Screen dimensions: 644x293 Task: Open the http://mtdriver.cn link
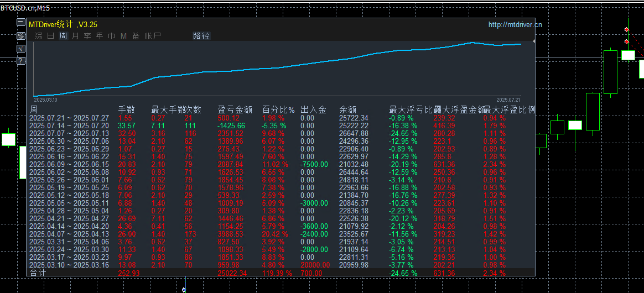click(515, 25)
